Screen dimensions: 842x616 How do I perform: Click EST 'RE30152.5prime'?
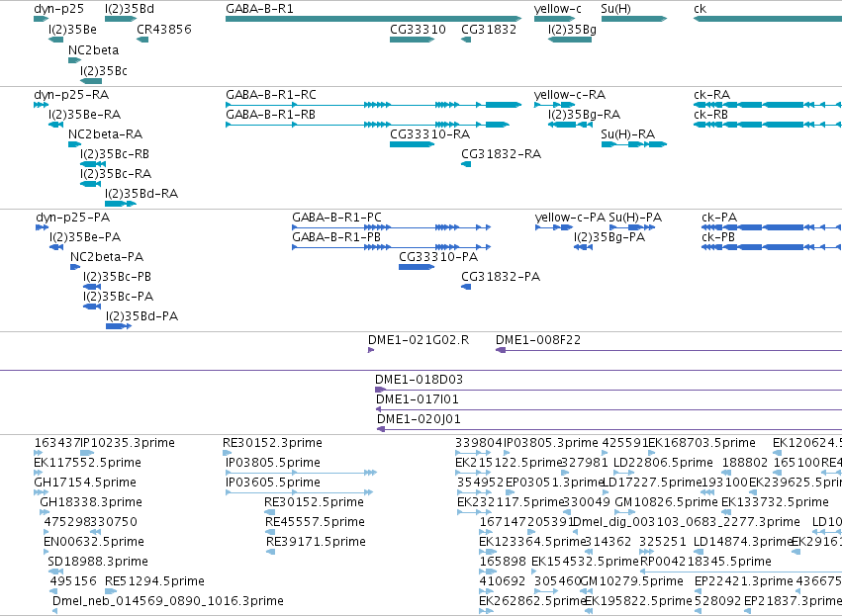[x=314, y=502]
